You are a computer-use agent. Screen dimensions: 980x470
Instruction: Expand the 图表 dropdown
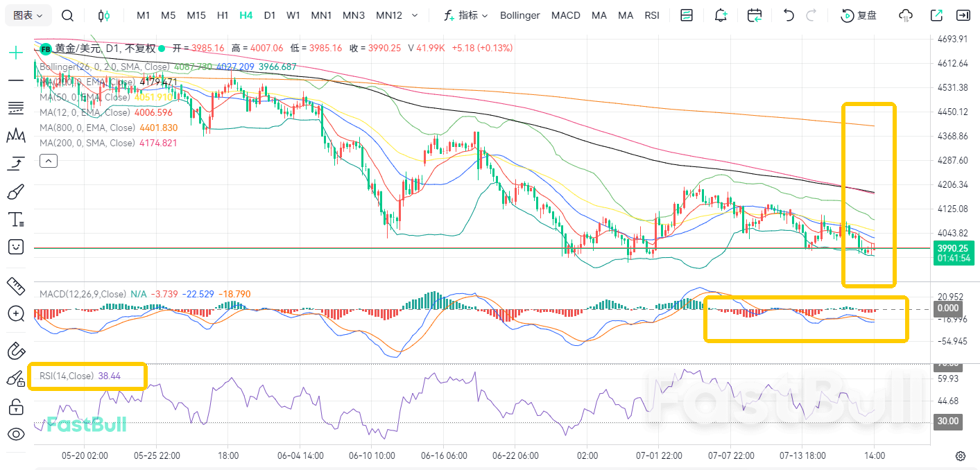[x=28, y=15]
